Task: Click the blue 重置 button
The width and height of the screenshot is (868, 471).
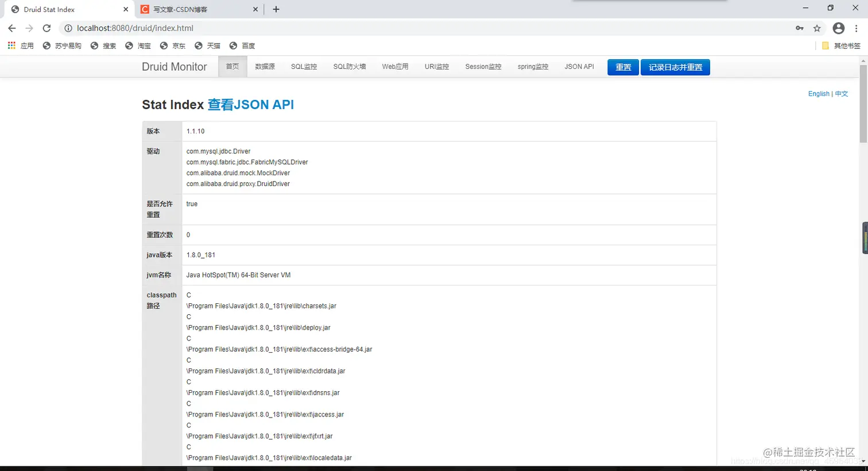Action: pyautogui.click(x=623, y=67)
